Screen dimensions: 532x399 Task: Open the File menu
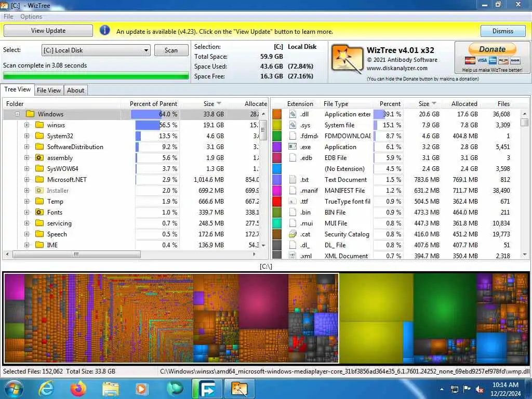[8, 16]
